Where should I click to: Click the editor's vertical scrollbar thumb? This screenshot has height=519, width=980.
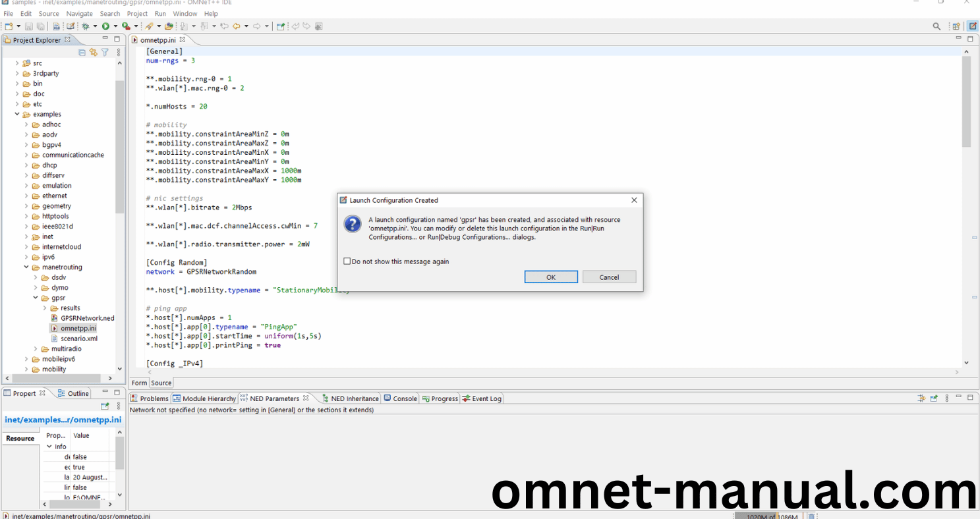pyautogui.click(x=966, y=101)
